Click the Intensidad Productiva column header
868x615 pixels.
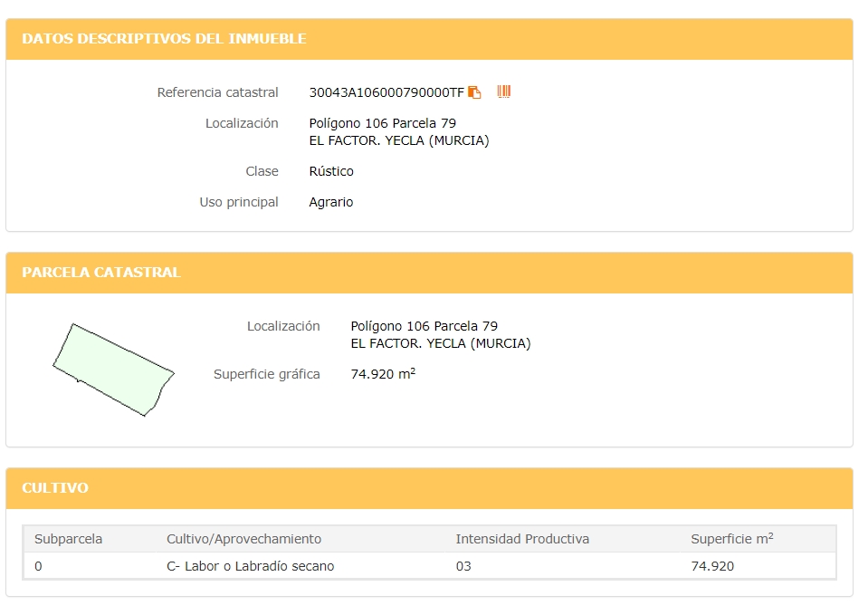click(x=522, y=539)
